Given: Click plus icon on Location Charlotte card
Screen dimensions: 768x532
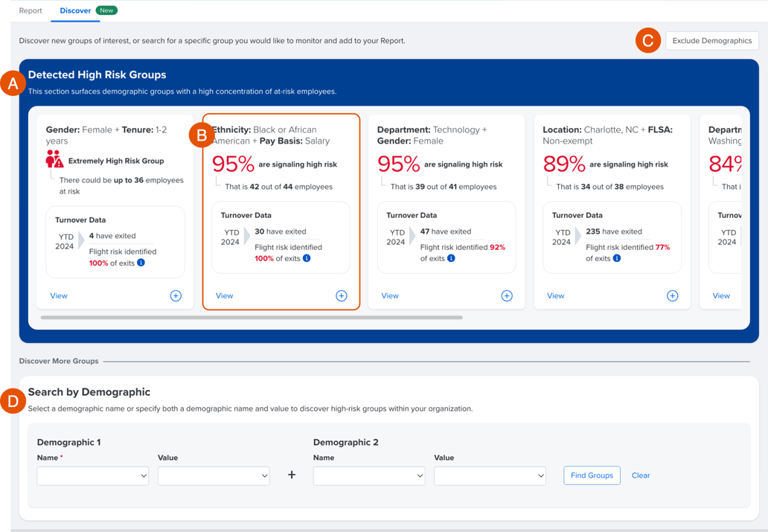Looking at the screenshot, I should point(672,296).
